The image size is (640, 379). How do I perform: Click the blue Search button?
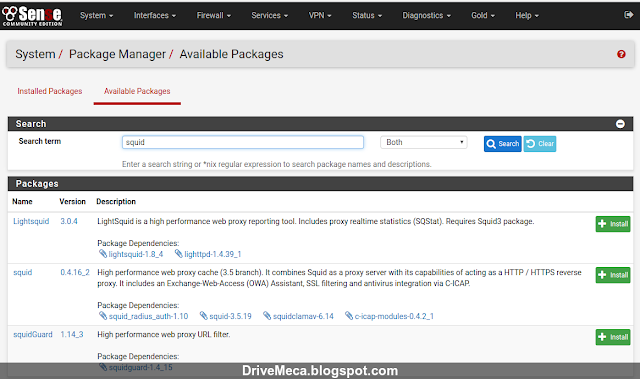[502, 144]
